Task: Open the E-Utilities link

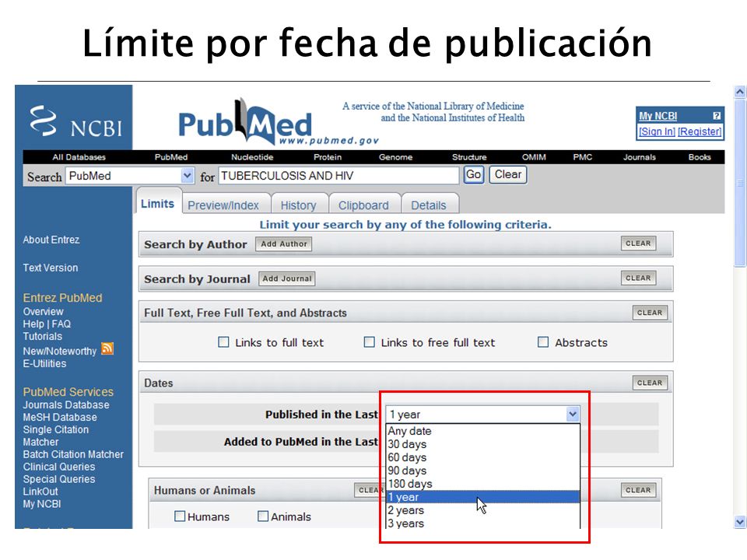Action: click(45, 363)
